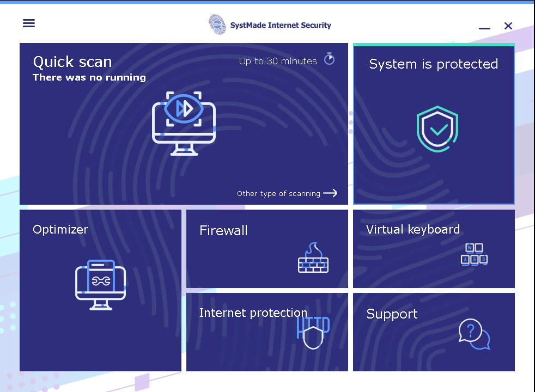Select the Quick scan heading
535x392 pixels.
tap(72, 62)
